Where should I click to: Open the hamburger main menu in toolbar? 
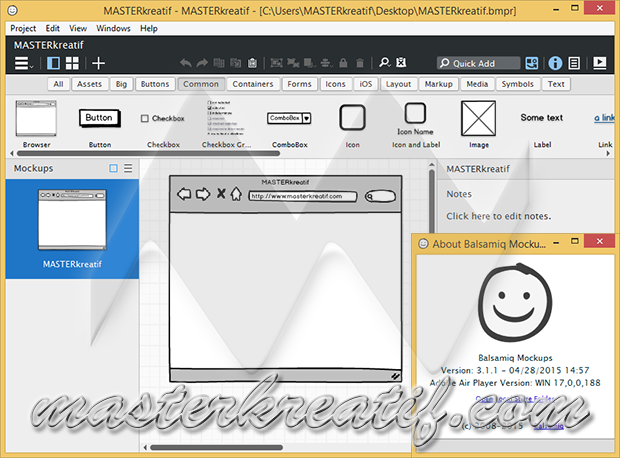[x=23, y=63]
